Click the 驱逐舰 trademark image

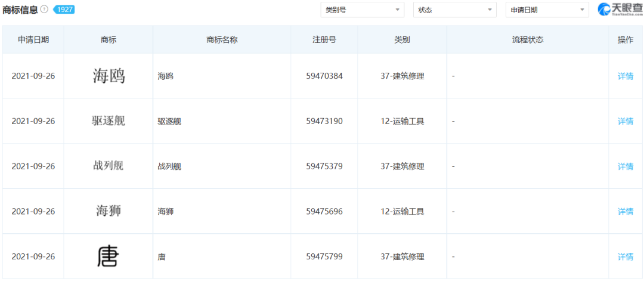pyautogui.click(x=109, y=120)
